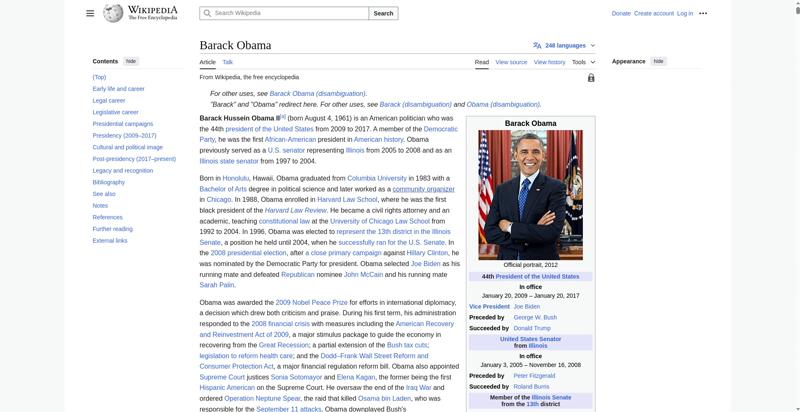The image size is (800, 412).
Task: Open the hamburger main menu icon
Action: [x=90, y=13]
